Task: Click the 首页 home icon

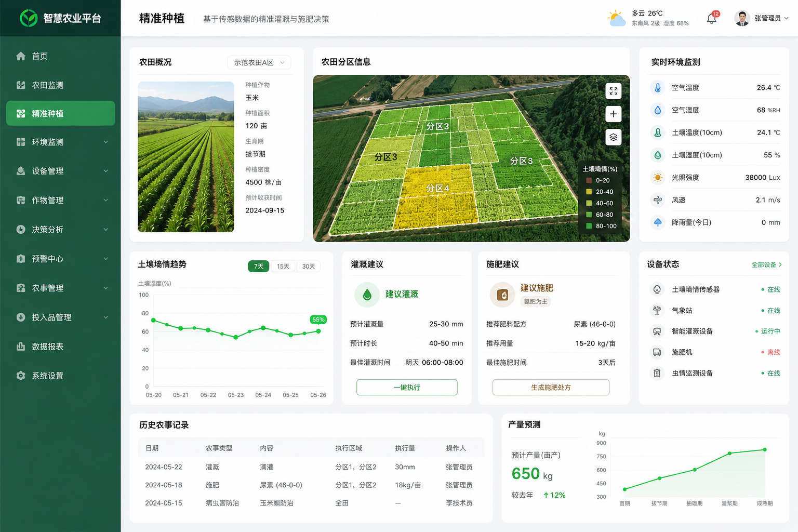Action: coord(21,56)
